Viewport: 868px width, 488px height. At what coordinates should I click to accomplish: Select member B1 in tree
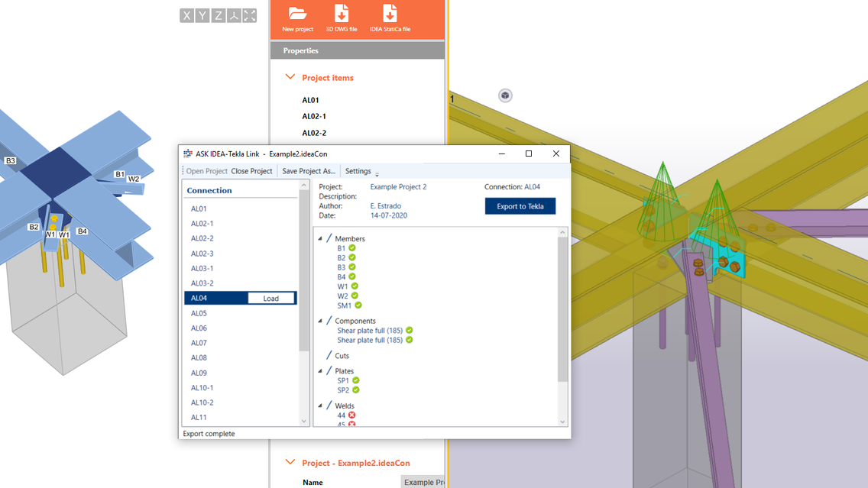point(342,248)
